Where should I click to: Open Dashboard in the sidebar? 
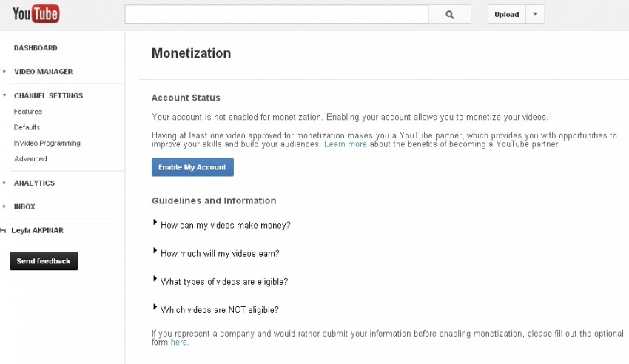[x=36, y=47]
